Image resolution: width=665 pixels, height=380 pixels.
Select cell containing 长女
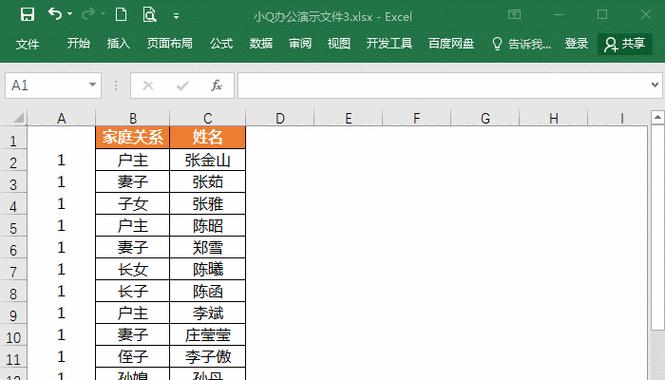pyautogui.click(x=133, y=269)
